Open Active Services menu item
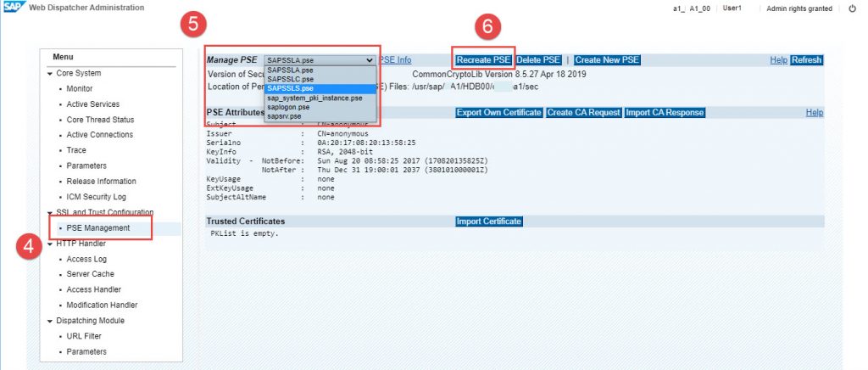The width and height of the screenshot is (868, 370). [x=93, y=104]
